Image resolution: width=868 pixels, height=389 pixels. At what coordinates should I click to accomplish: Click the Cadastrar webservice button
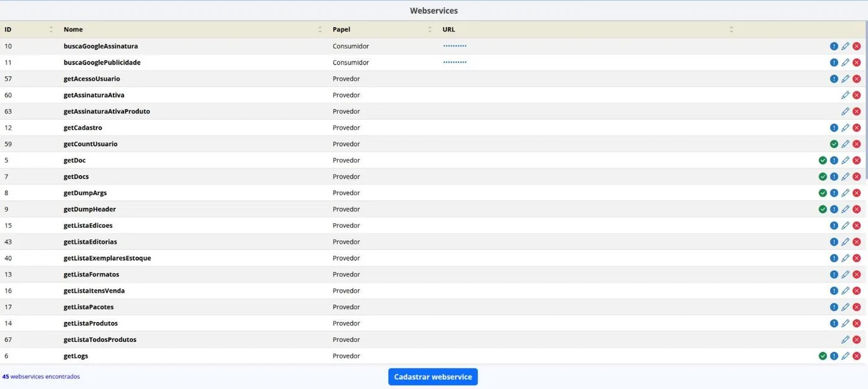click(x=433, y=377)
